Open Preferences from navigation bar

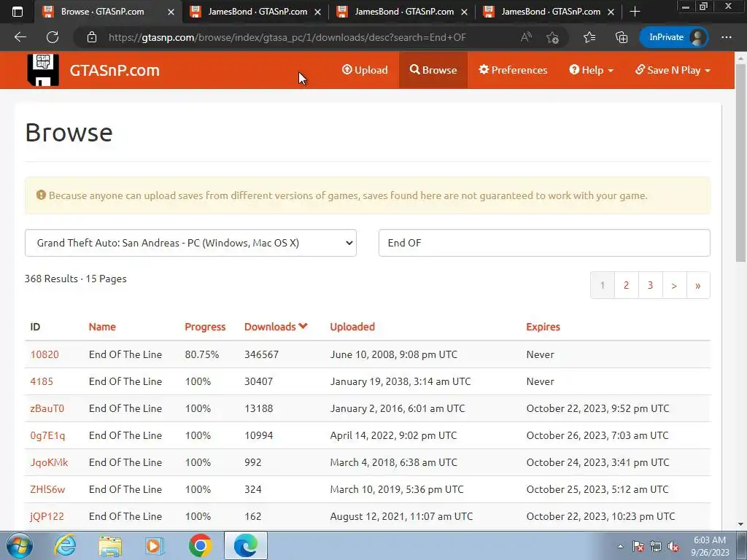point(513,70)
